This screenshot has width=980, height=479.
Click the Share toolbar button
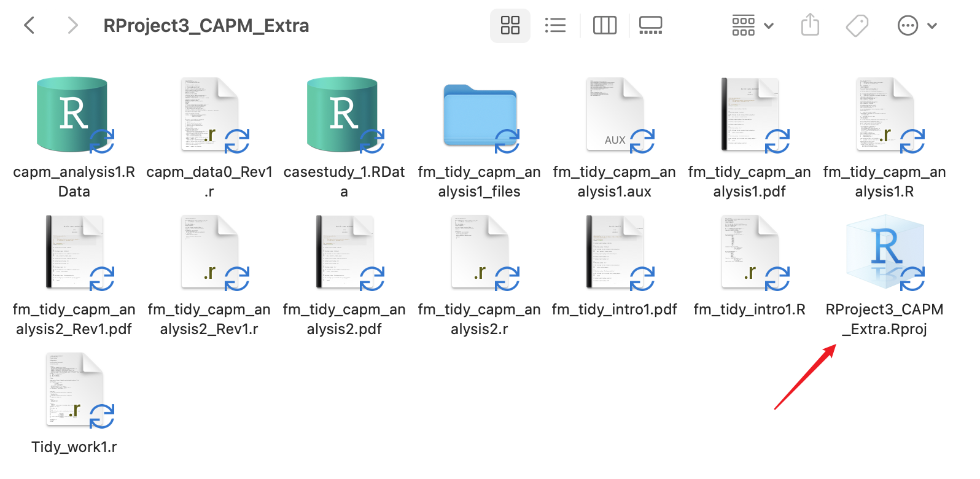pos(810,26)
